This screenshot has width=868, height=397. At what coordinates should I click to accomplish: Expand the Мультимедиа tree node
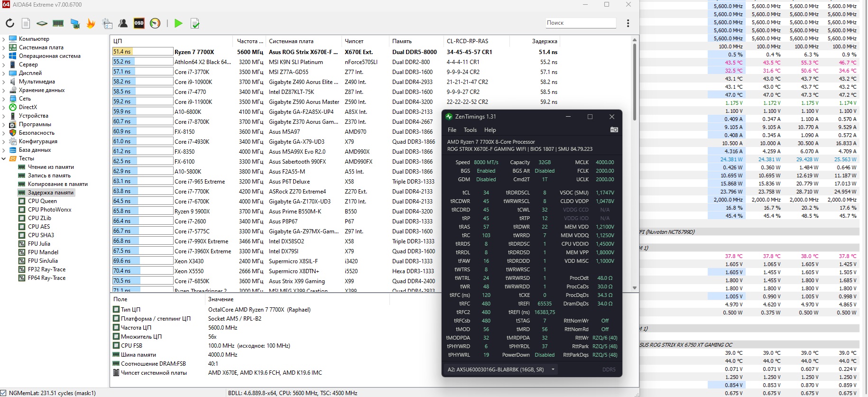point(4,82)
